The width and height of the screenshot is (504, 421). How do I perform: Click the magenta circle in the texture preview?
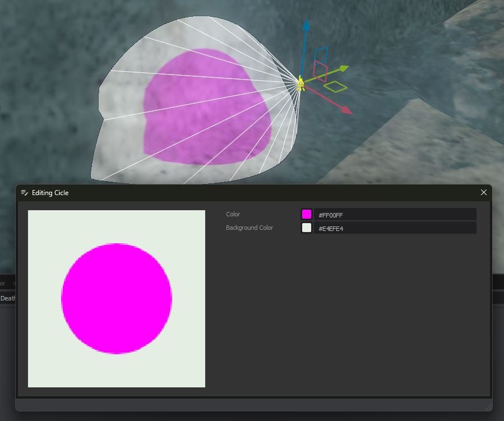pyautogui.click(x=117, y=299)
